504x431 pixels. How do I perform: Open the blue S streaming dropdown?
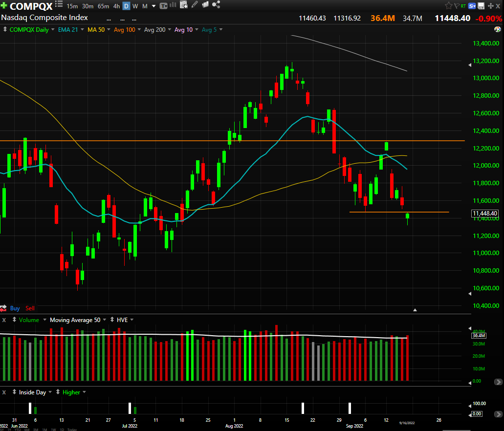click(x=472, y=6)
